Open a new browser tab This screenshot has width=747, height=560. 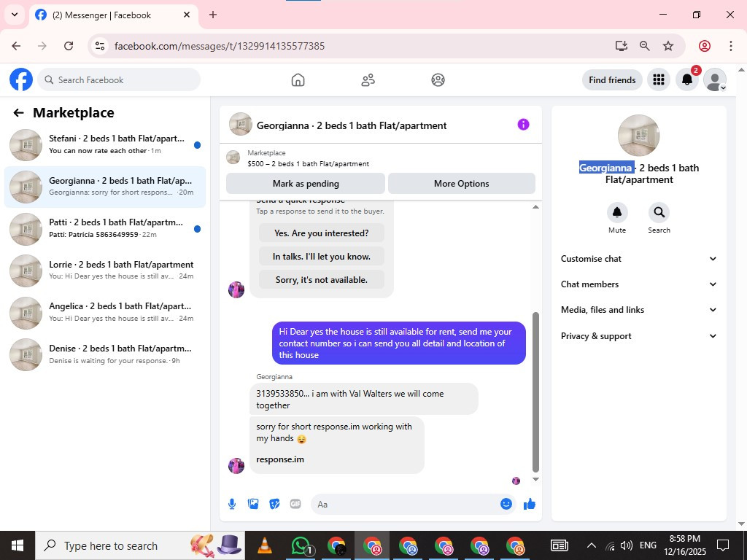(213, 15)
